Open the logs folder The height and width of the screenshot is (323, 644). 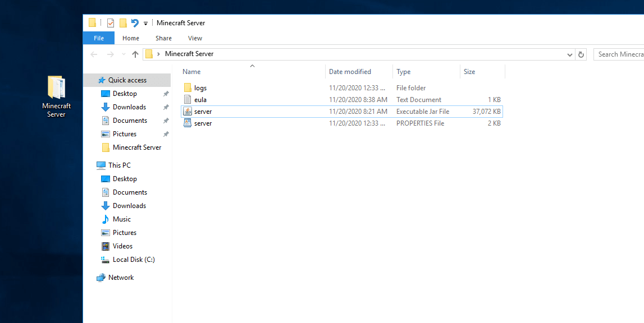[x=199, y=87]
